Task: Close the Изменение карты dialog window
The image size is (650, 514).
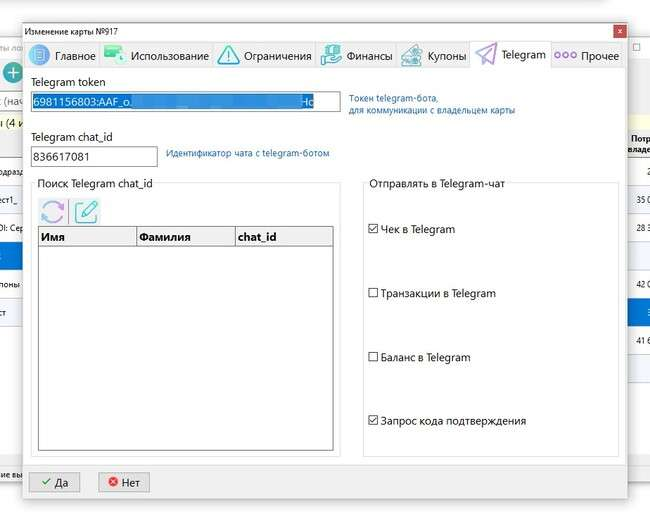Action: (619, 32)
